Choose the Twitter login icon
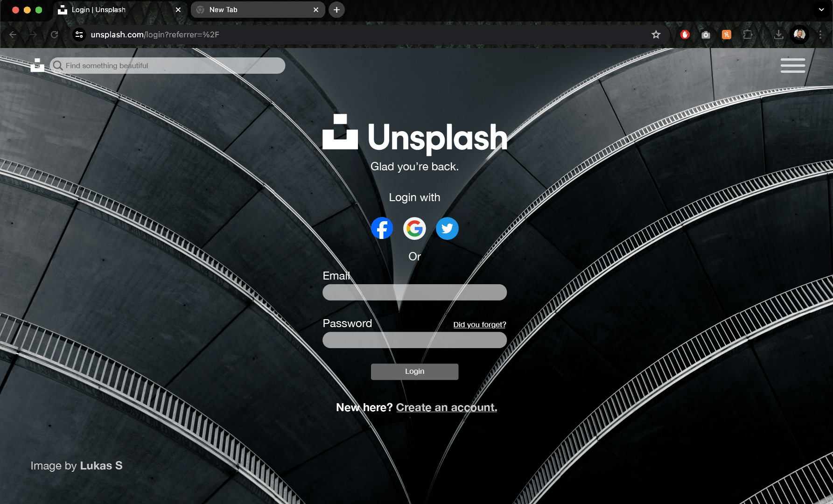The image size is (833, 504). pos(447,228)
